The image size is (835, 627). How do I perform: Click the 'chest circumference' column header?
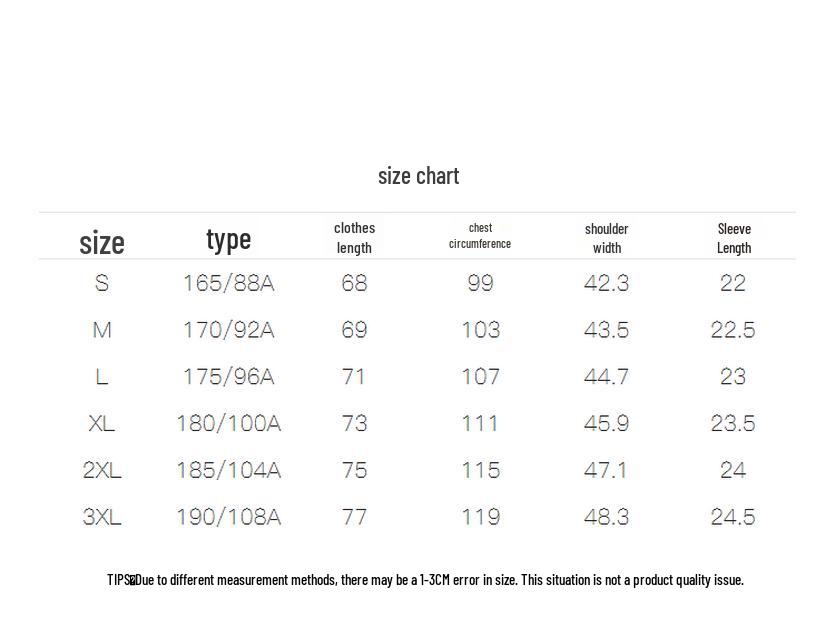(480, 236)
